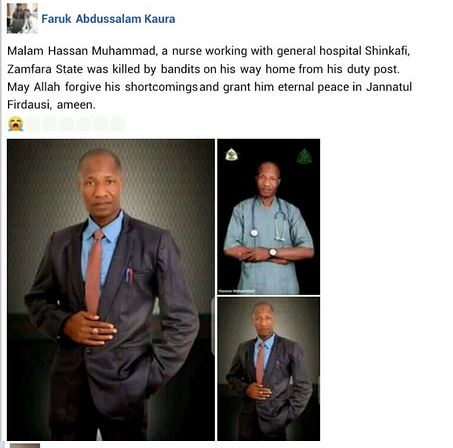Click the stethoscope in the nurse photo
Viewport: 453px width, 448px height.
point(268,218)
